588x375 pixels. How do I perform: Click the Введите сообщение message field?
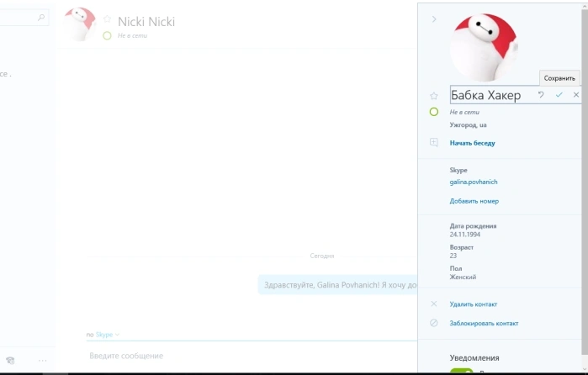coord(252,356)
